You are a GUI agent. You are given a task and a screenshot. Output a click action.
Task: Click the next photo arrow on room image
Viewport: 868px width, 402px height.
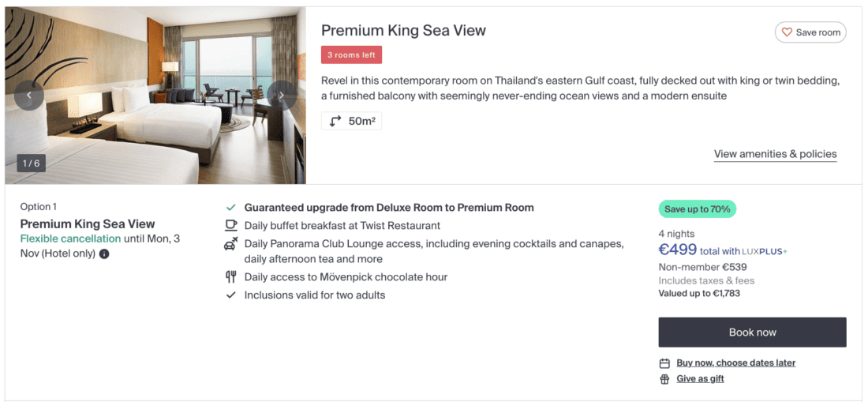(282, 96)
